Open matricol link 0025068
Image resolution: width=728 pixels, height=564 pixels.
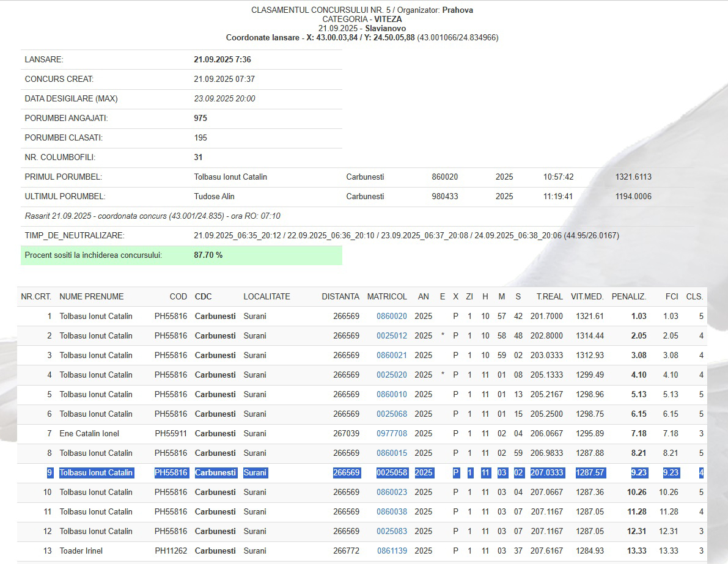coord(391,414)
